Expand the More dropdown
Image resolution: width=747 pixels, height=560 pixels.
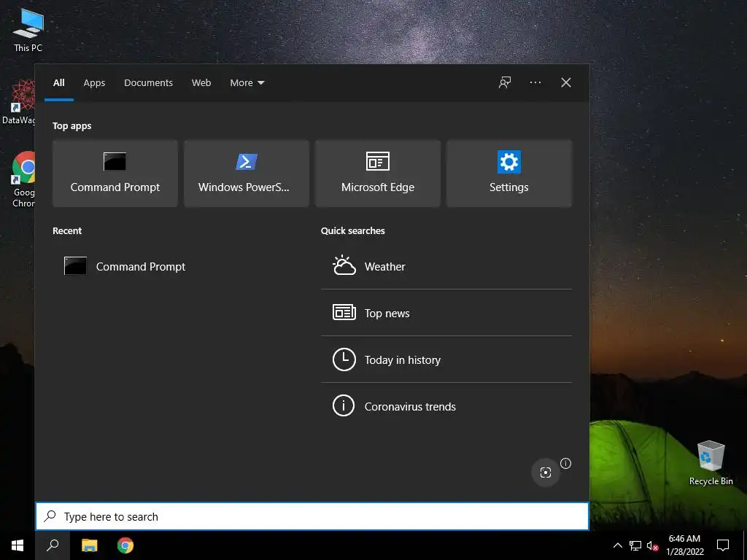[x=247, y=83]
